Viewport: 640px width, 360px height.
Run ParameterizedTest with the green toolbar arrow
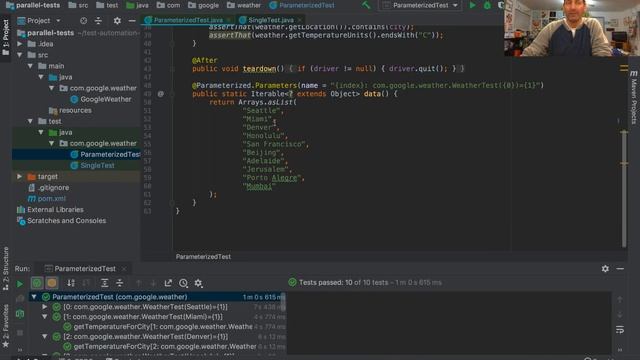[472, 5]
